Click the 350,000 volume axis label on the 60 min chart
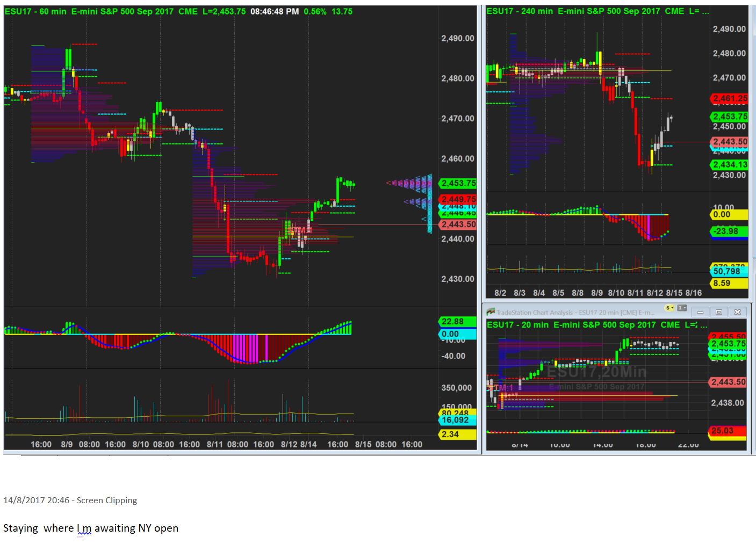The width and height of the screenshot is (756, 544). point(457,388)
